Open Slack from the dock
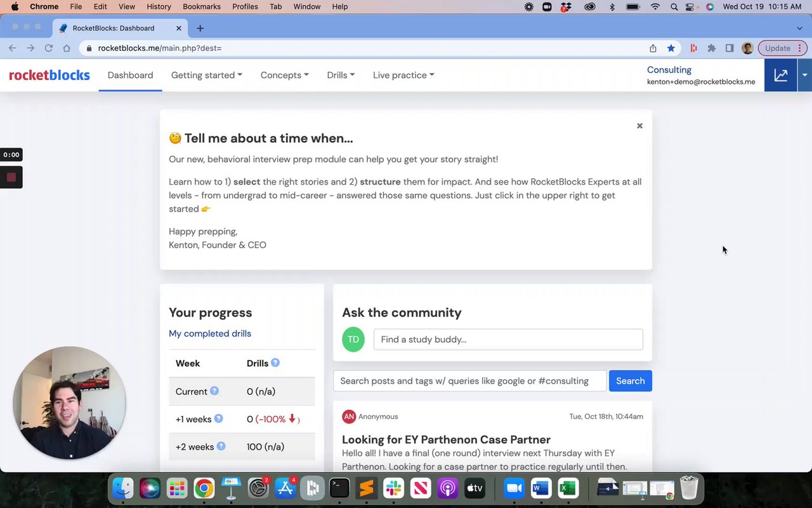This screenshot has width=812, height=508. [x=393, y=488]
